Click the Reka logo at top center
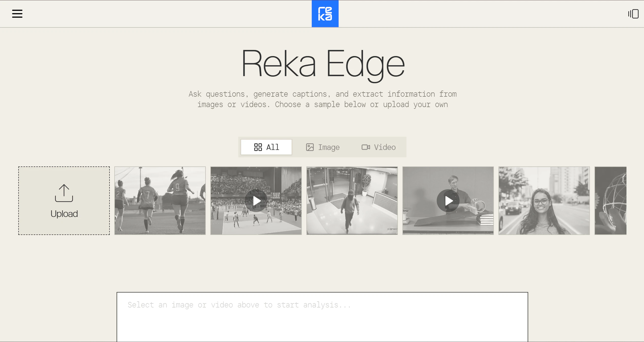Image resolution: width=644 pixels, height=342 pixels. point(325,13)
